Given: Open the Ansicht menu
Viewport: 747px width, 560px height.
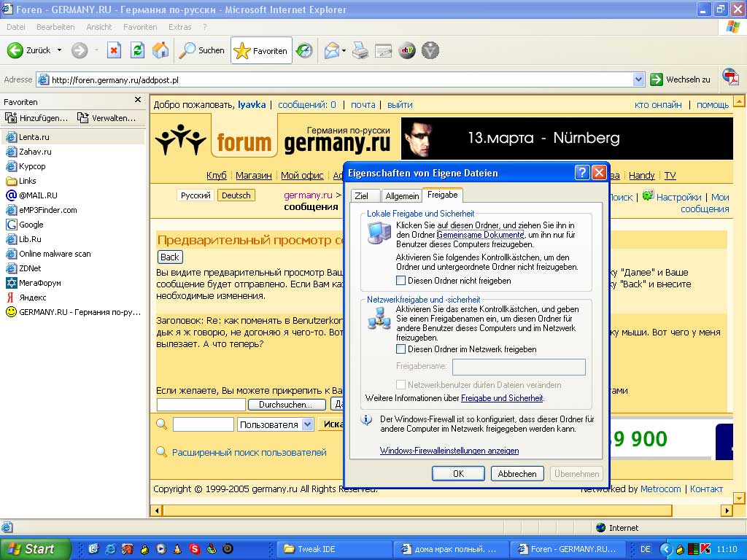Looking at the screenshot, I should 98,27.
